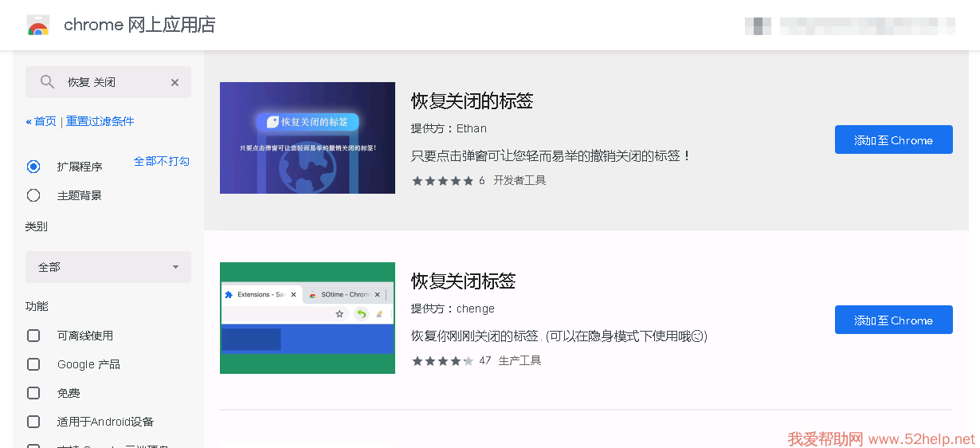
Task: Click the 功能 section heading
Action: [37, 306]
